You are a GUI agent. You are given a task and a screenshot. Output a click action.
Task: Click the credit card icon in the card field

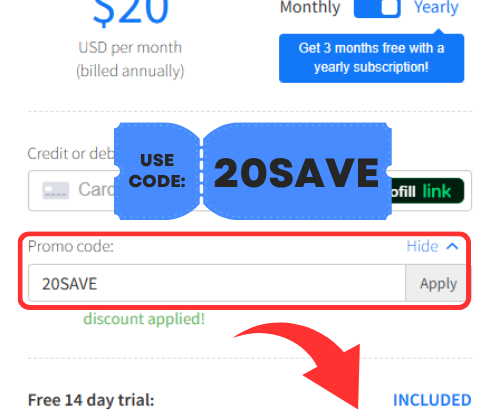coord(56,190)
